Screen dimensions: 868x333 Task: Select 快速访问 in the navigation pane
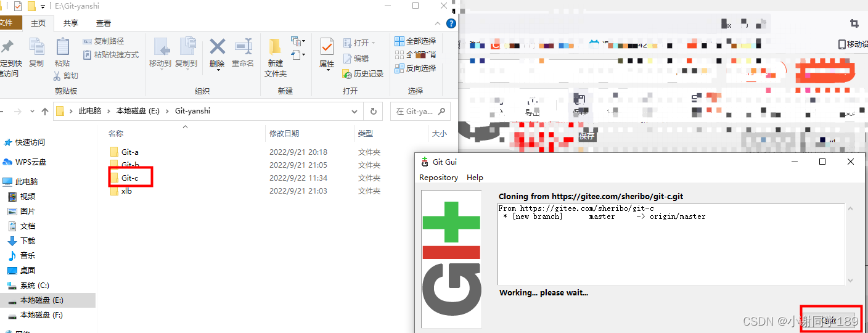pyautogui.click(x=25, y=142)
